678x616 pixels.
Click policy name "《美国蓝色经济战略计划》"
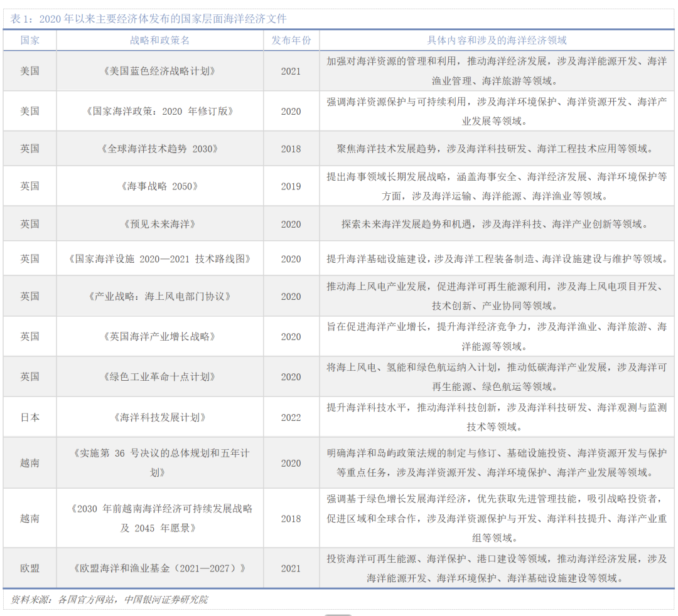pos(159,72)
